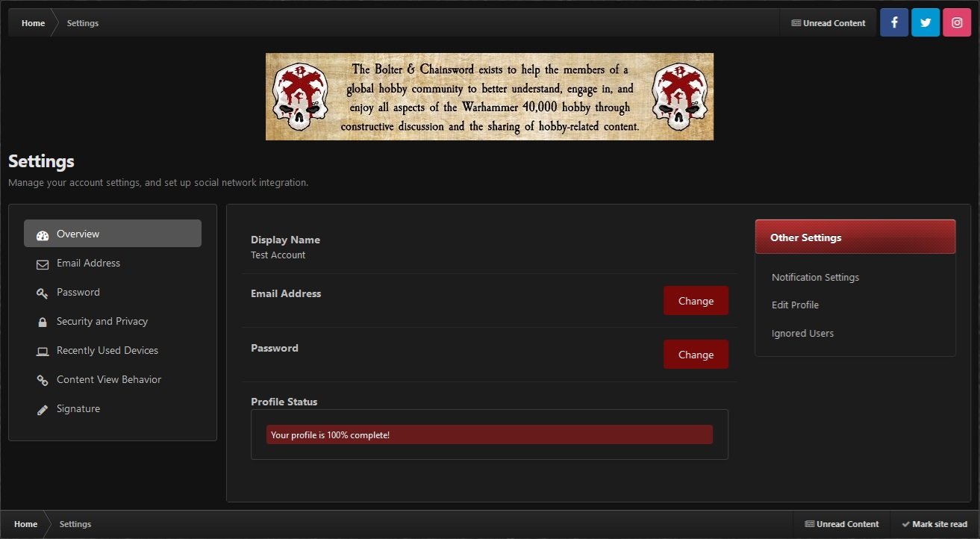Click the Security and Privacy lock icon
Image resolution: width=980 pixels, height=539 pixels.
pos(43,322)
